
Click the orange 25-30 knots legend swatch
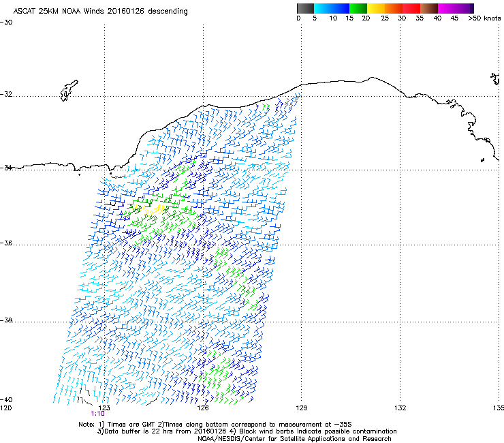[x=394, y=8]
